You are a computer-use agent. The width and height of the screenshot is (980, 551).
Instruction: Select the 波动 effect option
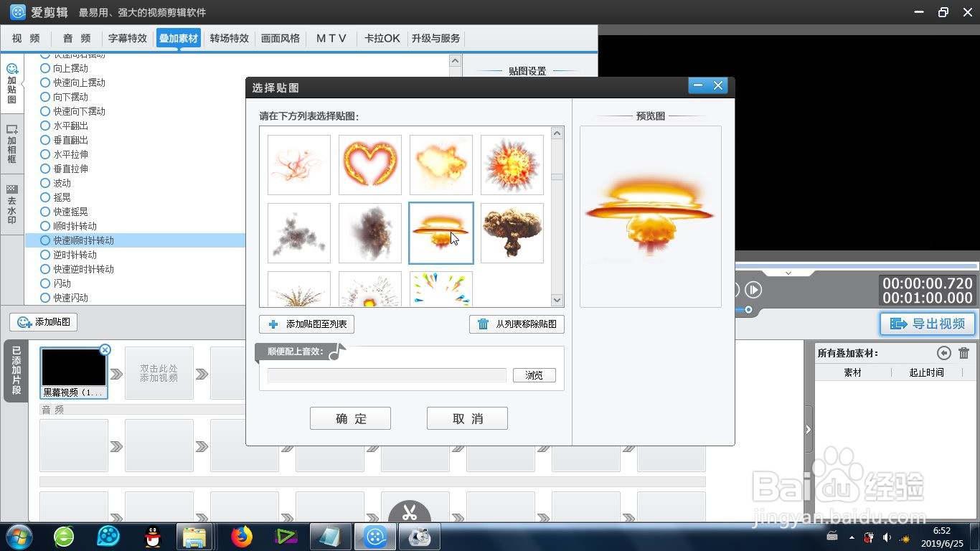(x=56, y=183)
